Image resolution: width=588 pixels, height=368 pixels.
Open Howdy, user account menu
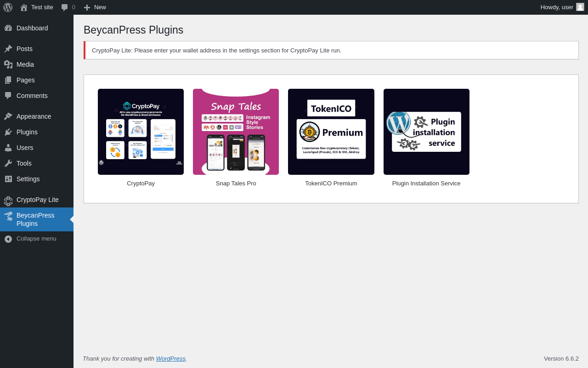click(x=562, y=7)
